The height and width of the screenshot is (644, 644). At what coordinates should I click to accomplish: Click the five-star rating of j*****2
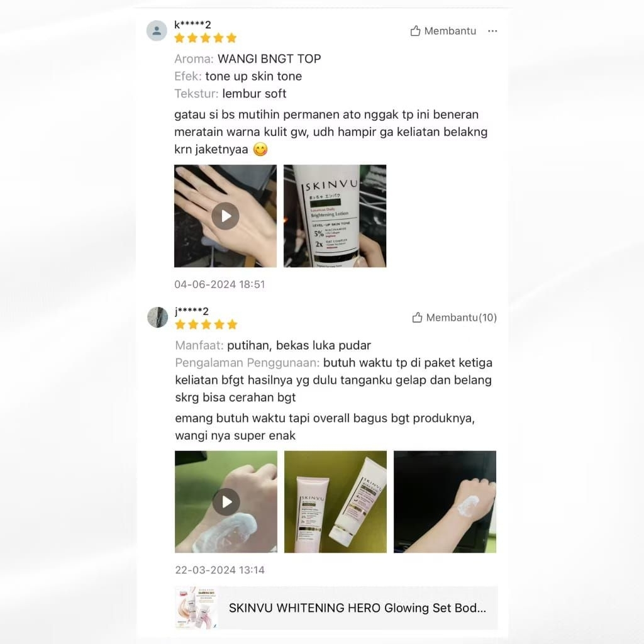206,325
